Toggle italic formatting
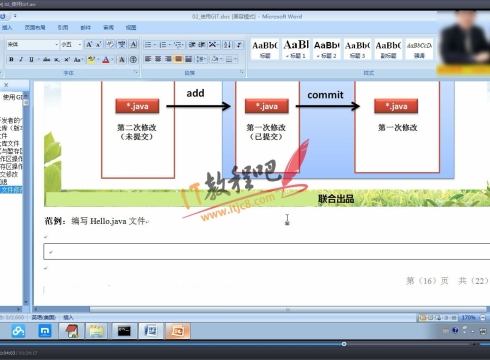Screen dimensions: 490x360 coord(21,60)
